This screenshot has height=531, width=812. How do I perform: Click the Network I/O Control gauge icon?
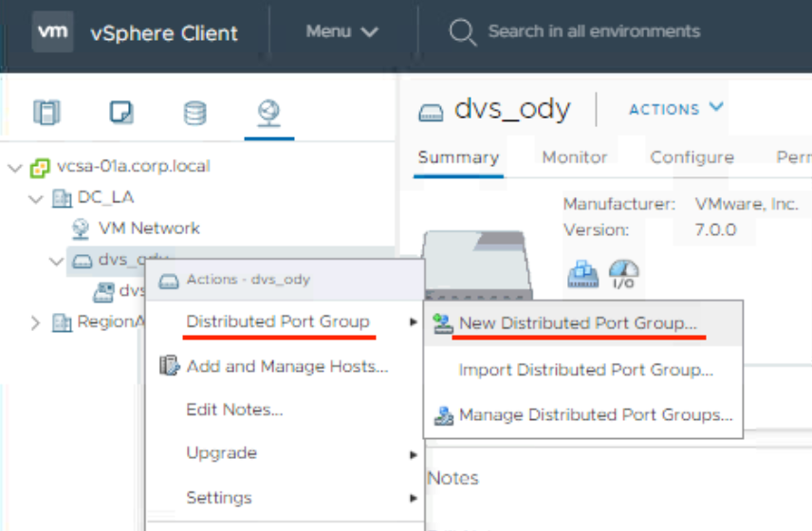point(623,274)
